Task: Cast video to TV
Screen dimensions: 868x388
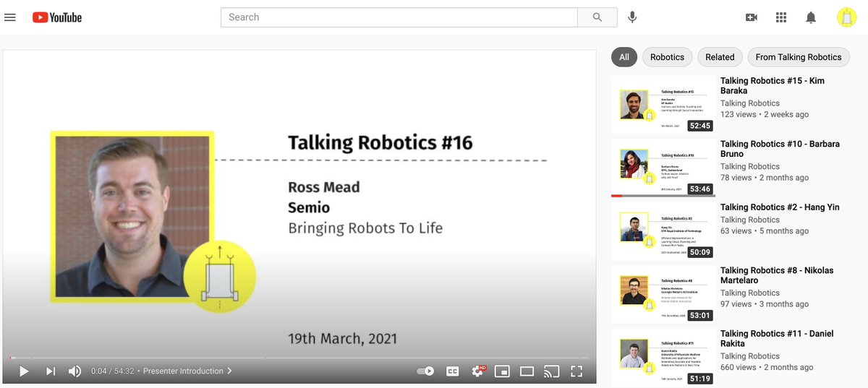Action: [552, 371]
